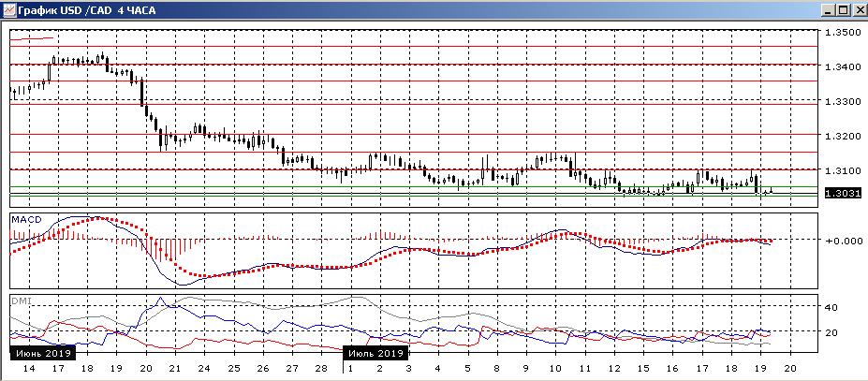Select the DMI indicator label
Image resolution: width=868 pixels, height=381 pixels.
coord(20,301)
